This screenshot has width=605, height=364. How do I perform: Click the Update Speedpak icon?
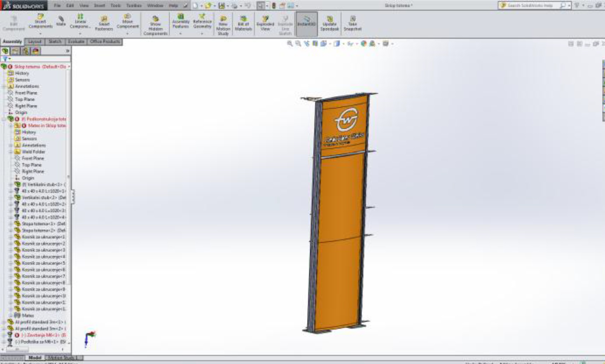point(329,23)
